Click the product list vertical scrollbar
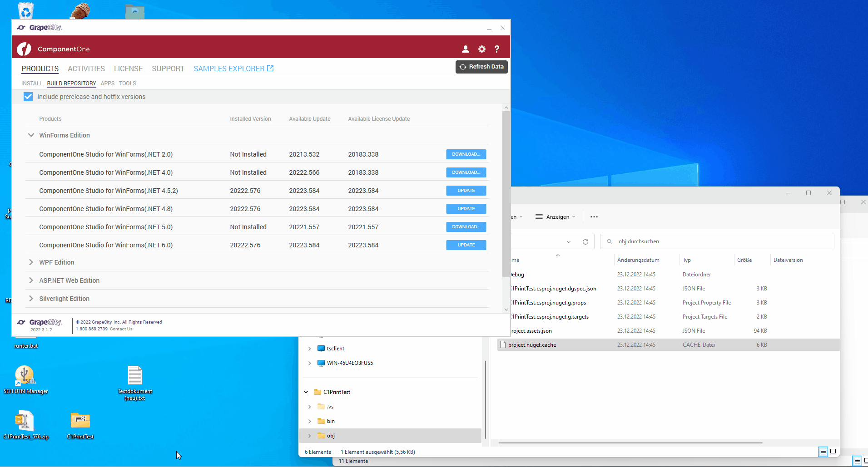The width and height of the screenshot is (868, 467). coord(506,194)
